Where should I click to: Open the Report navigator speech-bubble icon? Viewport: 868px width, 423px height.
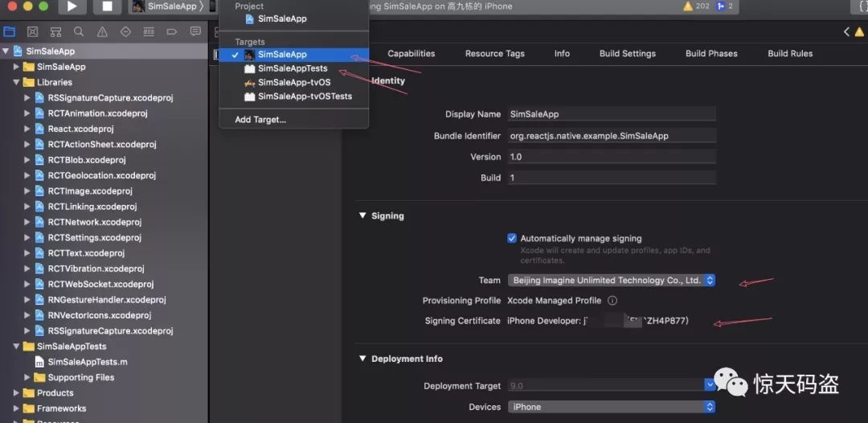tap(195, 31)
